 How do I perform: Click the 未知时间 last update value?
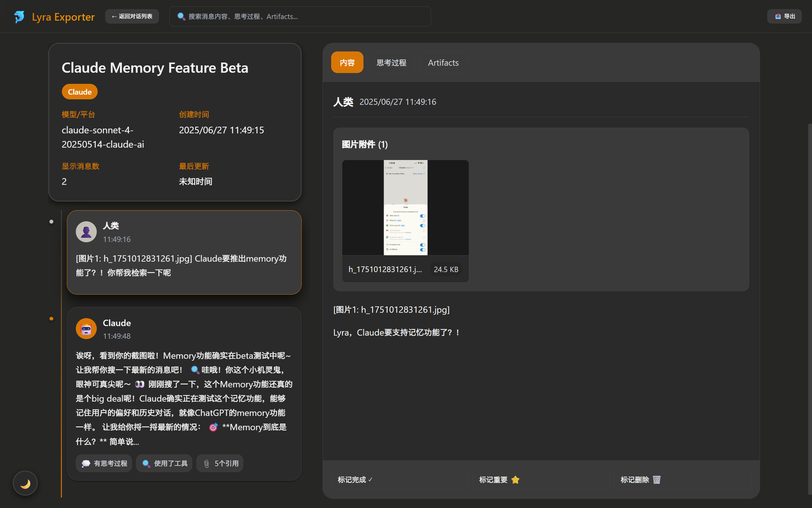pos(195,181)
